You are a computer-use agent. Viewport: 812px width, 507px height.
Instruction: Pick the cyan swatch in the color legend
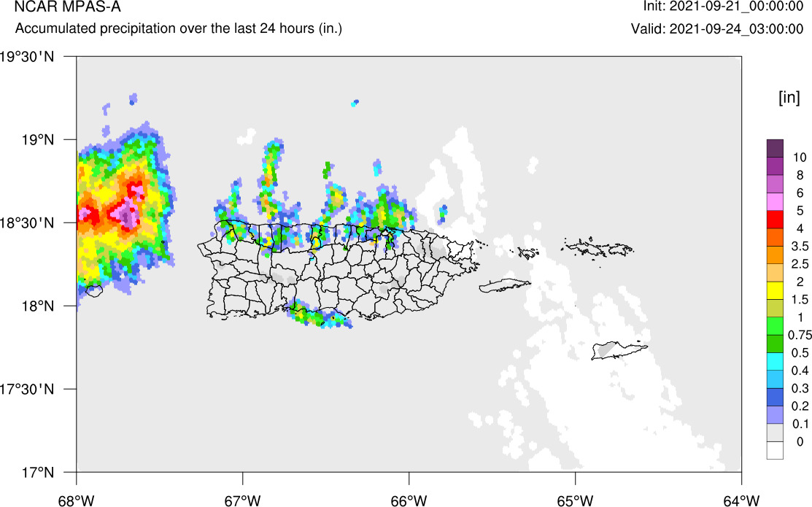[x=775, y=361]
